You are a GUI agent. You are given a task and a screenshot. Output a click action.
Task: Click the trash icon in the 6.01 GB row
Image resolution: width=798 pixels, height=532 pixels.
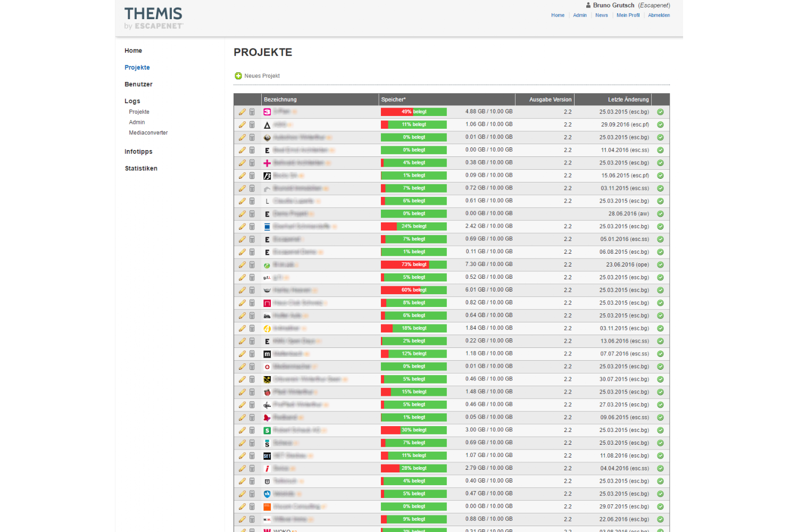[x=252, y=290]
